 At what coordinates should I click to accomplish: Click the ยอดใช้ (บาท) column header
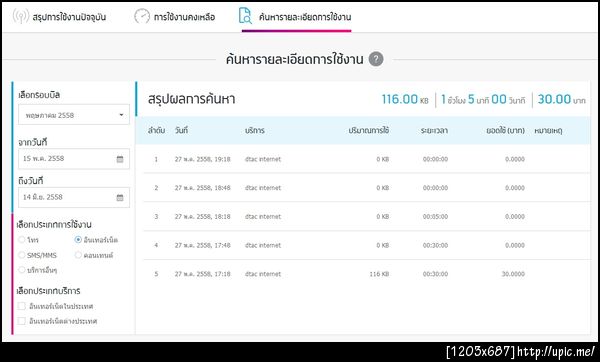505,130
